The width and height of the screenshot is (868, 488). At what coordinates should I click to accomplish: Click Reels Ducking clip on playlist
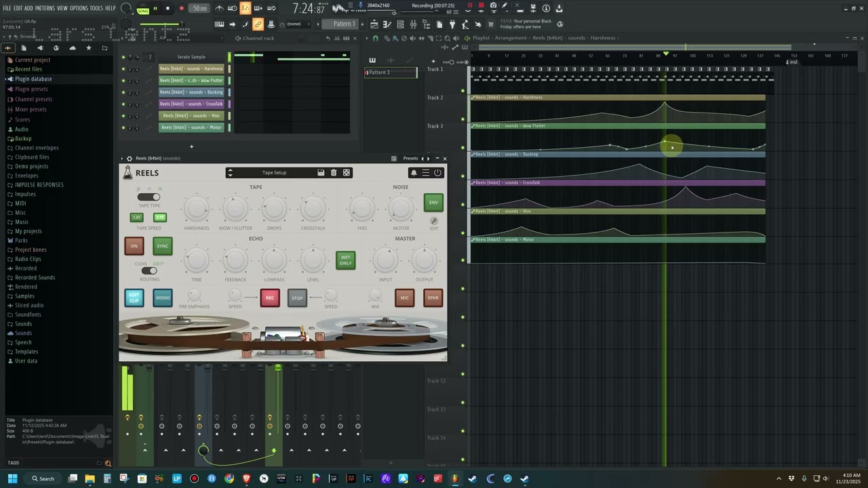pos(618,166)
